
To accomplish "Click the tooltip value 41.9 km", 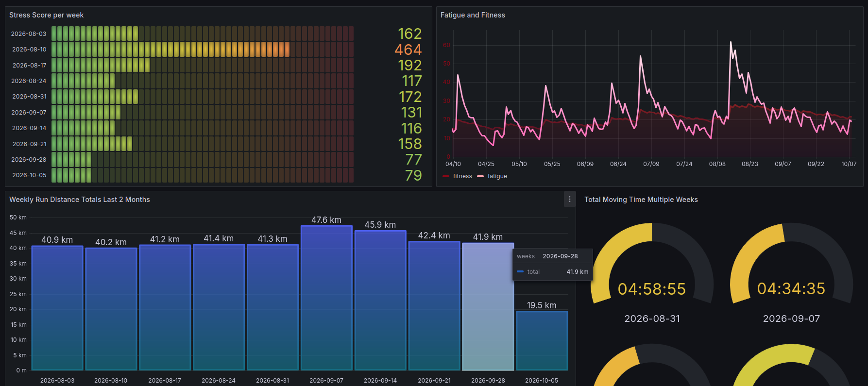I will 578,272.
